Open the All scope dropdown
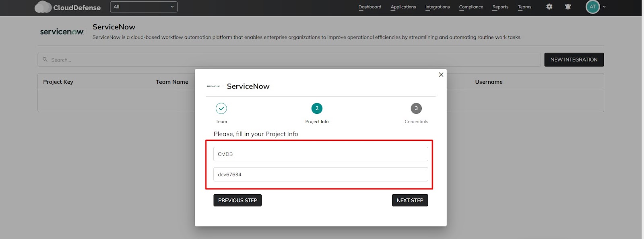The image size is (644, 239). (144, 7)
